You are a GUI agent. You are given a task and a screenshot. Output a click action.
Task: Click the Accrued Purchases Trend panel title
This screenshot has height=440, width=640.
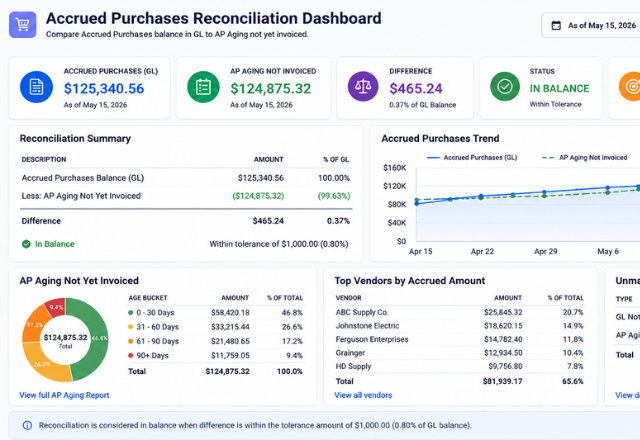tap(440, 138)
